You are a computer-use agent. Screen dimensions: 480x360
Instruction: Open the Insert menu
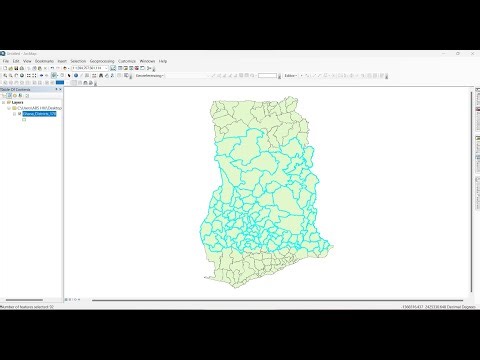click(62, 61)
